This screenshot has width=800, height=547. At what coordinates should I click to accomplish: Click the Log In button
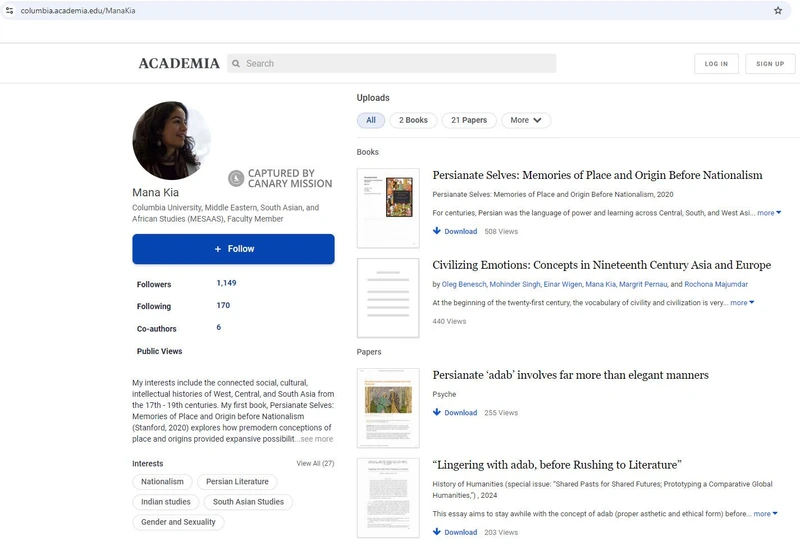click(716, 64)
